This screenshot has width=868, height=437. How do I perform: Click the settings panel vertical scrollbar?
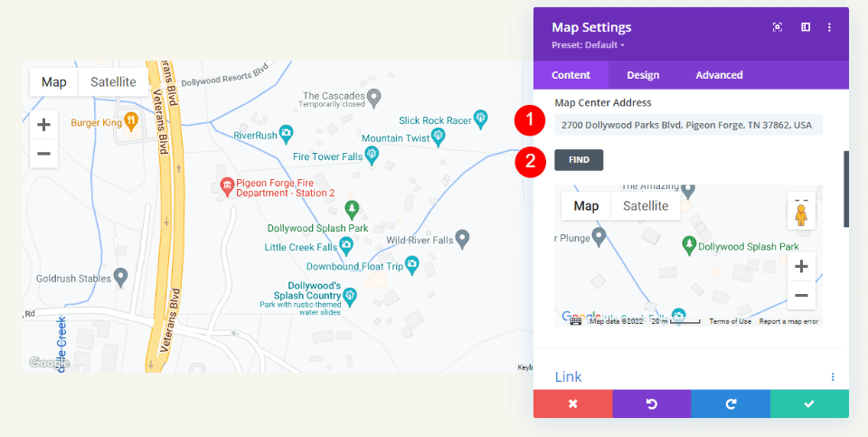(x=846, y=188)
